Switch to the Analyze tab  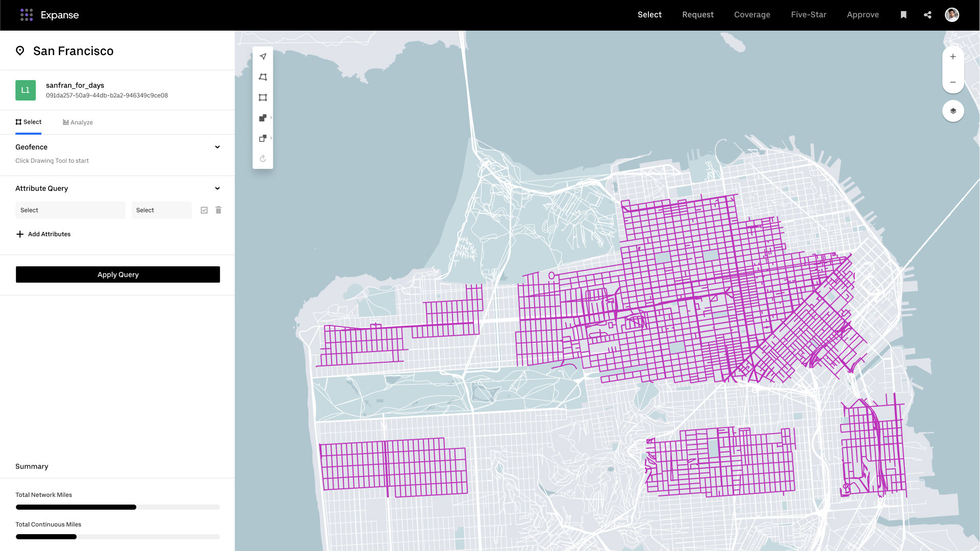click(78, 122)
